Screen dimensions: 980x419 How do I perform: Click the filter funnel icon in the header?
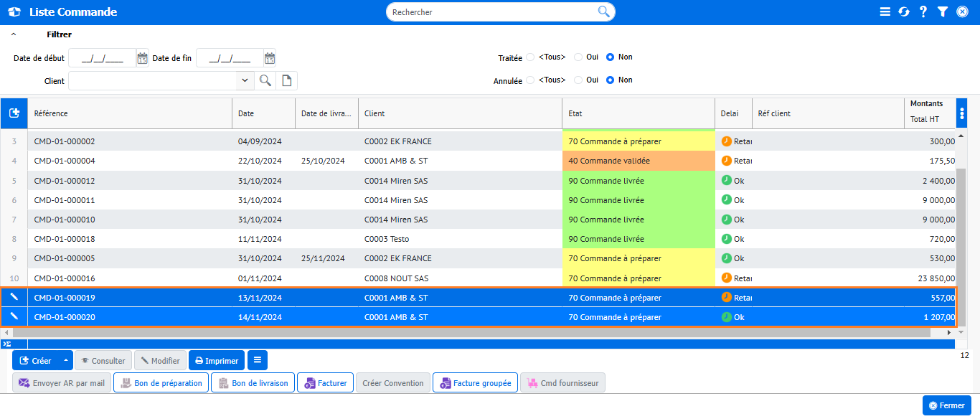click(x=943, y=12)
